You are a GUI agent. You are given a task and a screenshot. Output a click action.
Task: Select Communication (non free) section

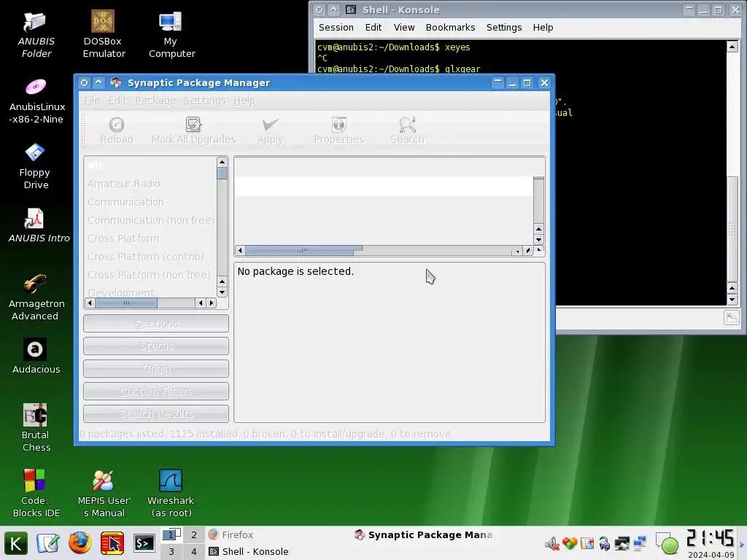(x=151, y=220)
